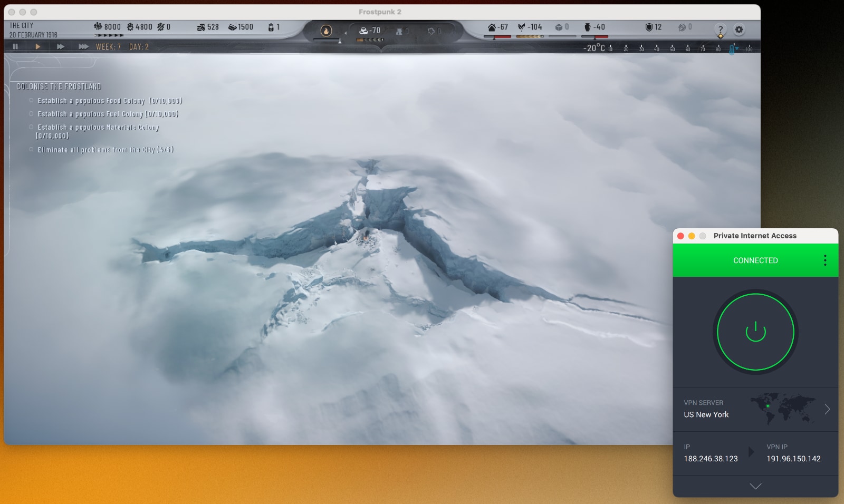Open the game settings gear

(739, 30)
